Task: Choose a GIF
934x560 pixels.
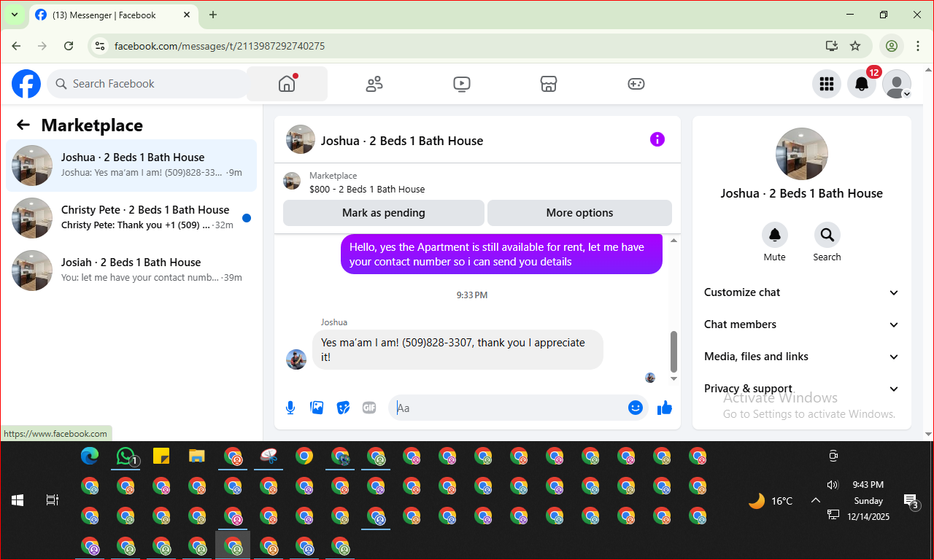Action: (369, 408)
